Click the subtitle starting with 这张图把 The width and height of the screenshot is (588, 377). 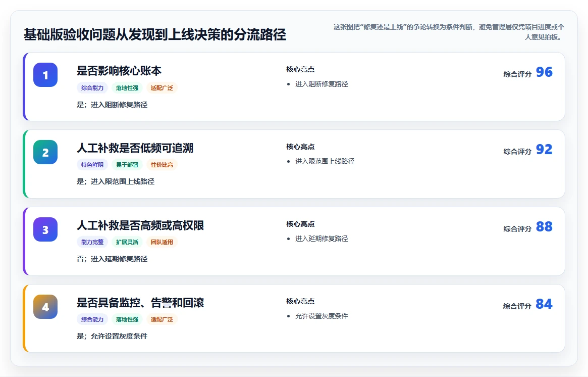coord(449,31)
